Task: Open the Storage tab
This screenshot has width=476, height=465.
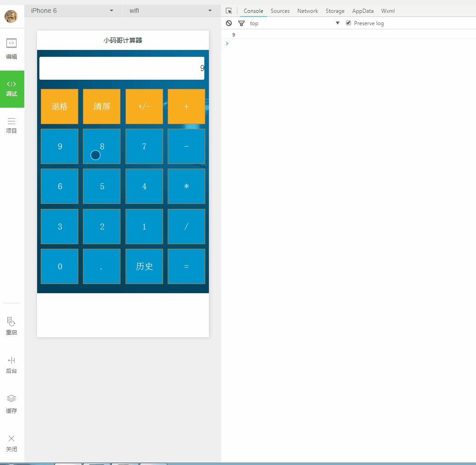Action: 335,11
